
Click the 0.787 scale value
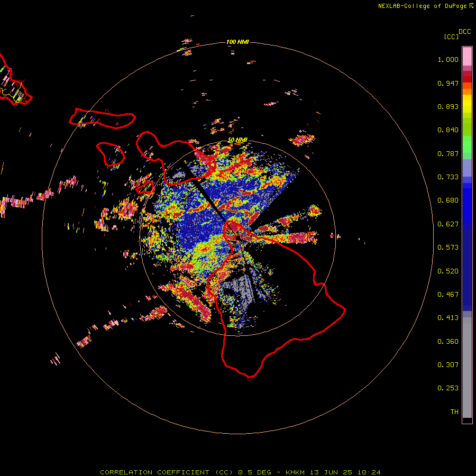(x=448, y=153)
